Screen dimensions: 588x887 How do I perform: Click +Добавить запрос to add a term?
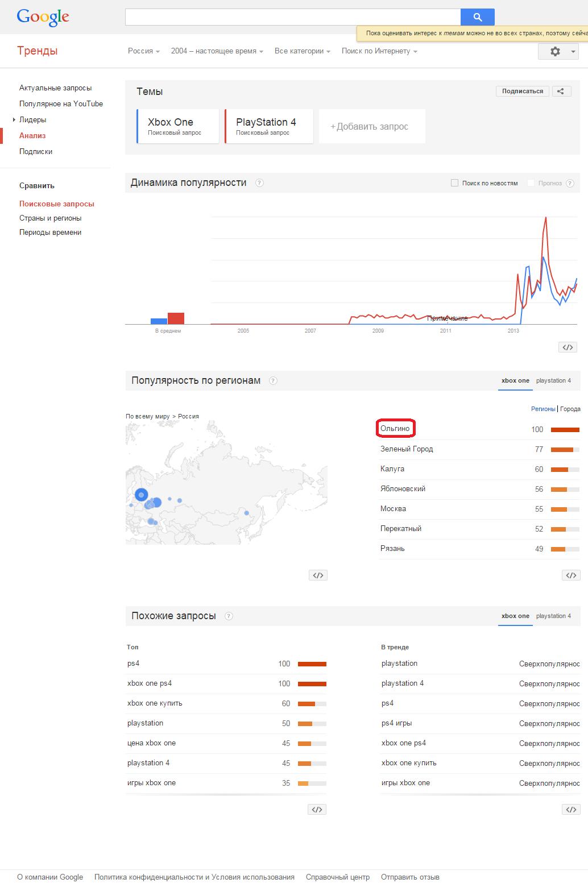click(x=372, y=126)
